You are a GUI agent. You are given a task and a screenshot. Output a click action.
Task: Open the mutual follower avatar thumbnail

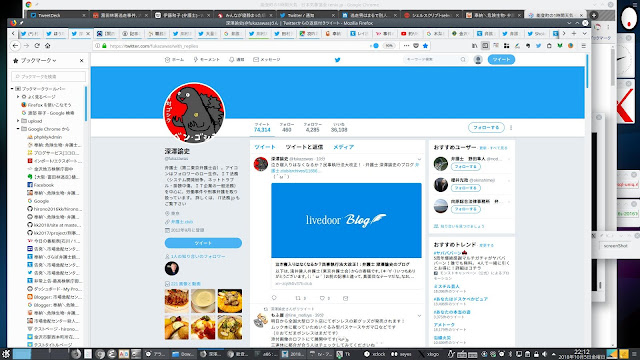pyautogui.click(x=171, y=269)
